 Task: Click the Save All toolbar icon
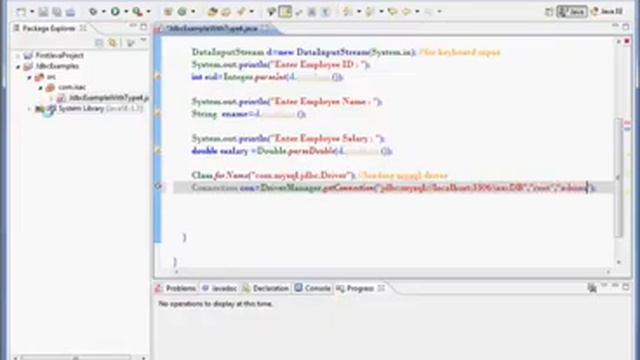(x=57, y=12)
